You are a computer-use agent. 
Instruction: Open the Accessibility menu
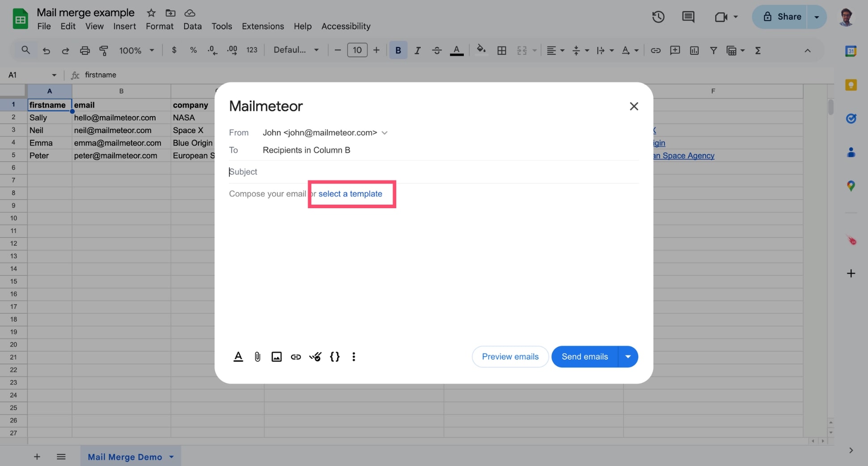pos(346,26)
